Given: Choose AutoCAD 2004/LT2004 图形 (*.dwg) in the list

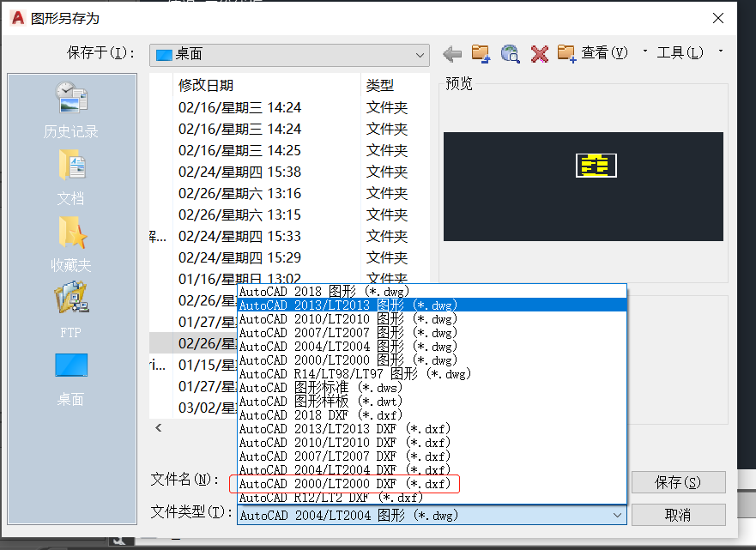Looking at the screenshot, I should click(432, 346).
